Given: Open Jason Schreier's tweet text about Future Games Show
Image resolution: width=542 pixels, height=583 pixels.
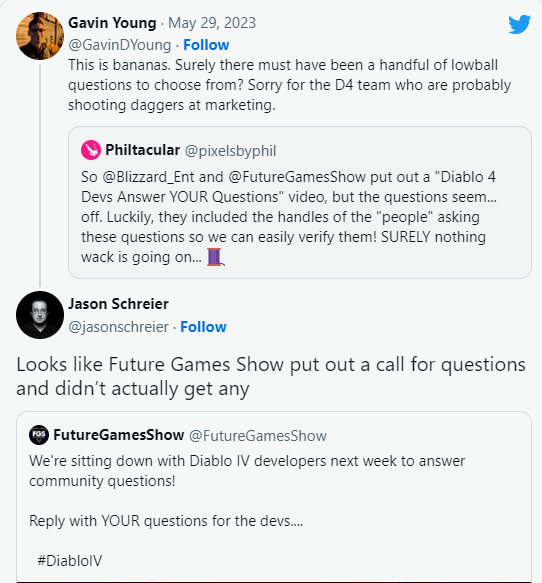Looking at the screenshot, I should pos(271,376).
